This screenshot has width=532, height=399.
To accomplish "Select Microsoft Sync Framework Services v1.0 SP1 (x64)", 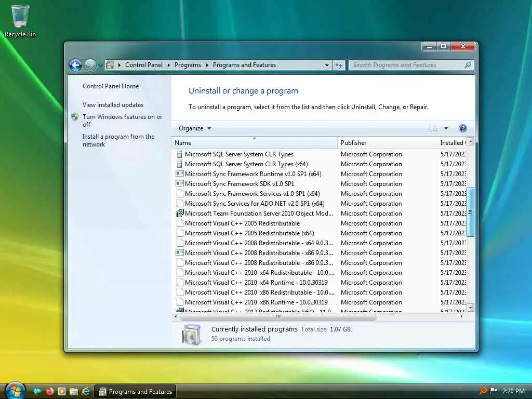I will pos(320,193).
